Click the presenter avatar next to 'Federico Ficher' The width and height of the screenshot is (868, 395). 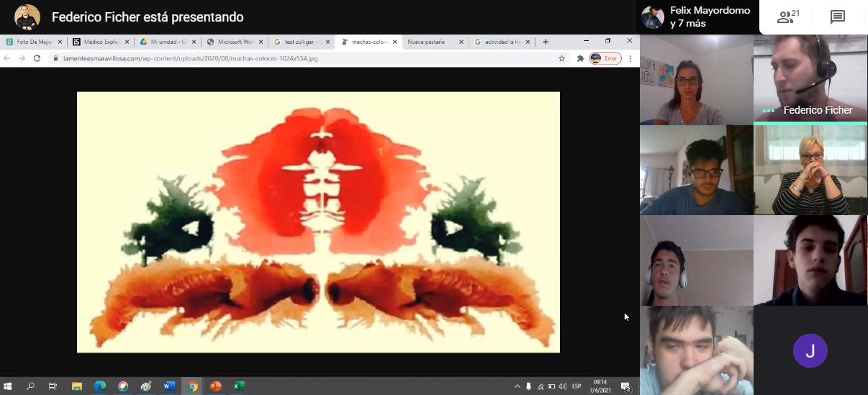(x=27, y=17)
